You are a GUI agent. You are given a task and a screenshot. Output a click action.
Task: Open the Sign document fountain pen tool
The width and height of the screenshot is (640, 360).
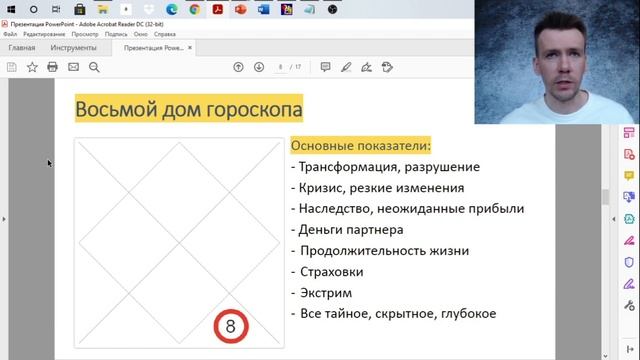coord(367,67)
